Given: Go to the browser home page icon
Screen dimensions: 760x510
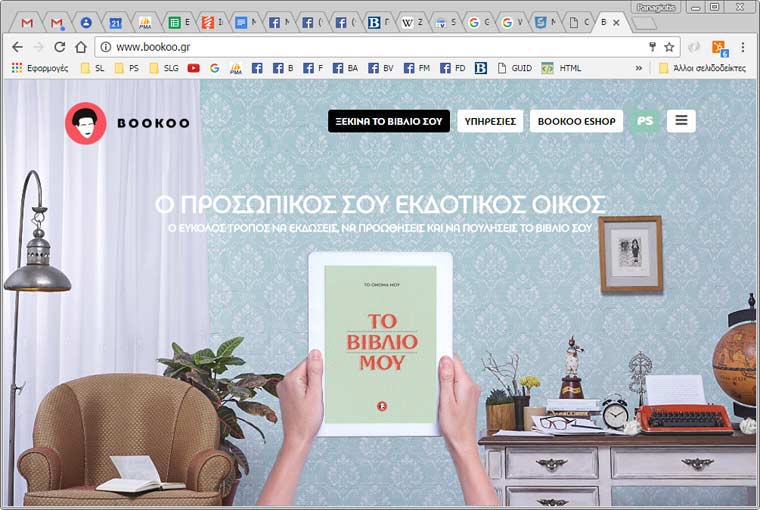Looking at the screenshot, I should point(81,47).
